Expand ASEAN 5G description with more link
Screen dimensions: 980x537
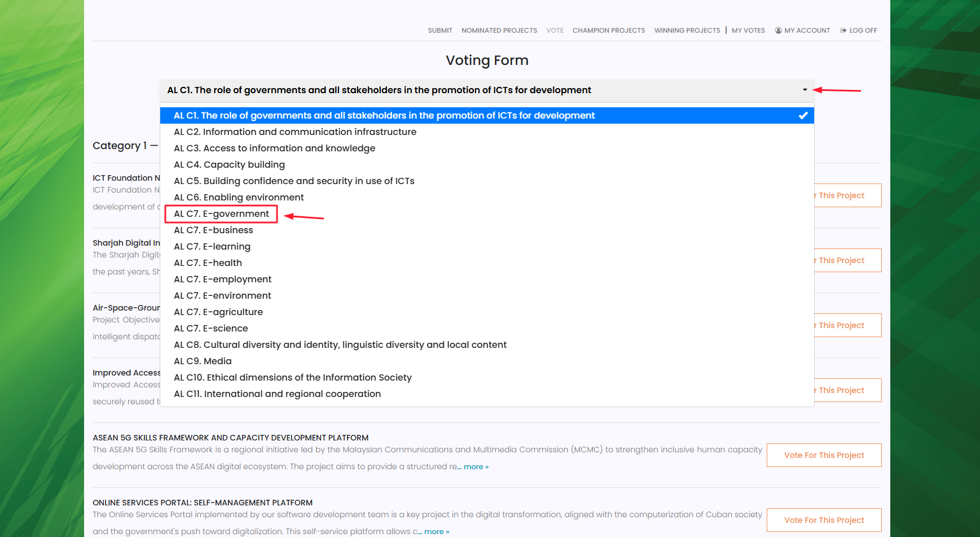click(x=476, y=467)
